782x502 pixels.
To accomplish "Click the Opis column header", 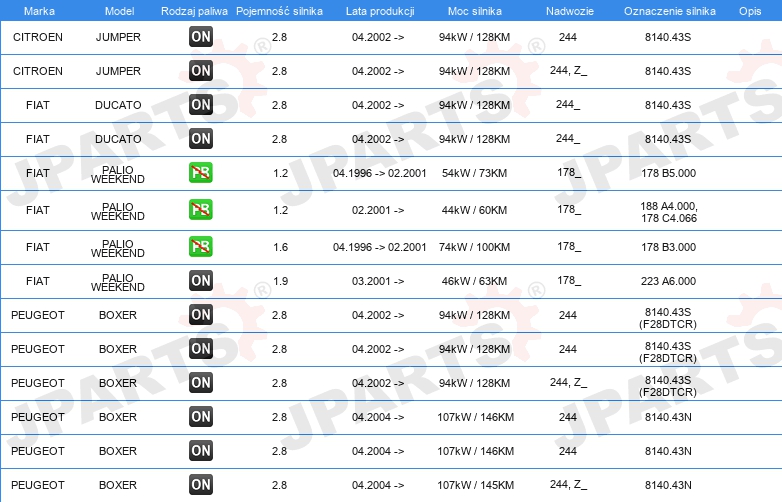I will 750,11.
